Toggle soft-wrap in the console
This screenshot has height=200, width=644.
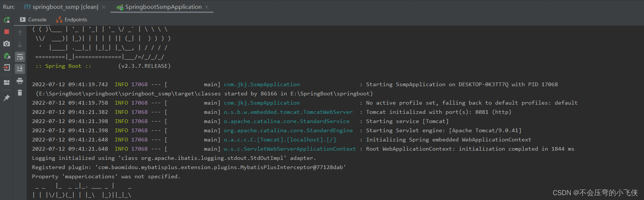(20, 57)
